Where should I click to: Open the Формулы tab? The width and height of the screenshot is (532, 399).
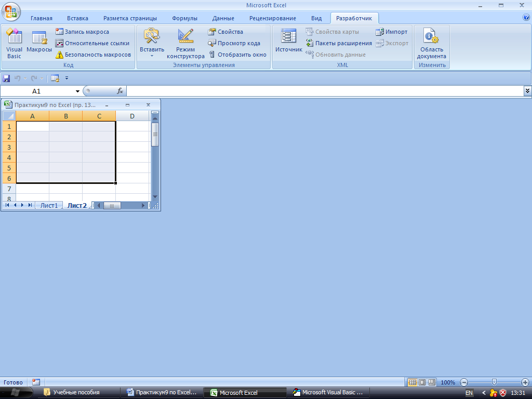click(x=184, y=18)
